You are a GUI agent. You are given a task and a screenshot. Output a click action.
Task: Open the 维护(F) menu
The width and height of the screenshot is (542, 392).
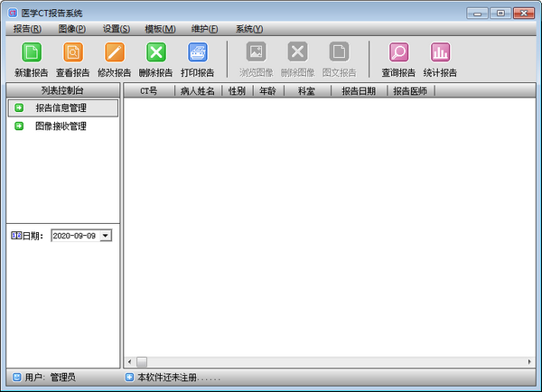[x=203, y=29]
